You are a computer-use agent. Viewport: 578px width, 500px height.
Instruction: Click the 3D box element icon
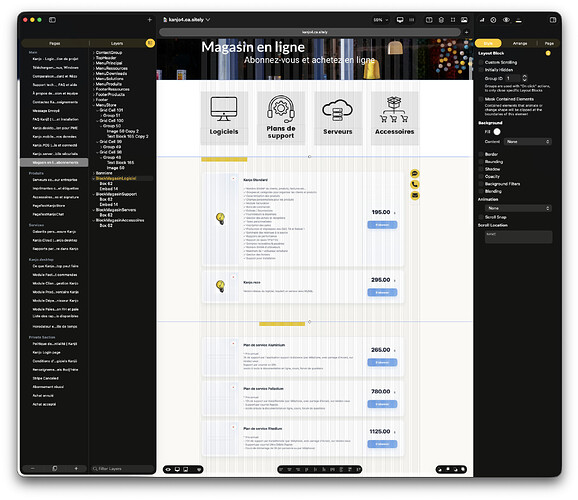(x=441, y=20)
